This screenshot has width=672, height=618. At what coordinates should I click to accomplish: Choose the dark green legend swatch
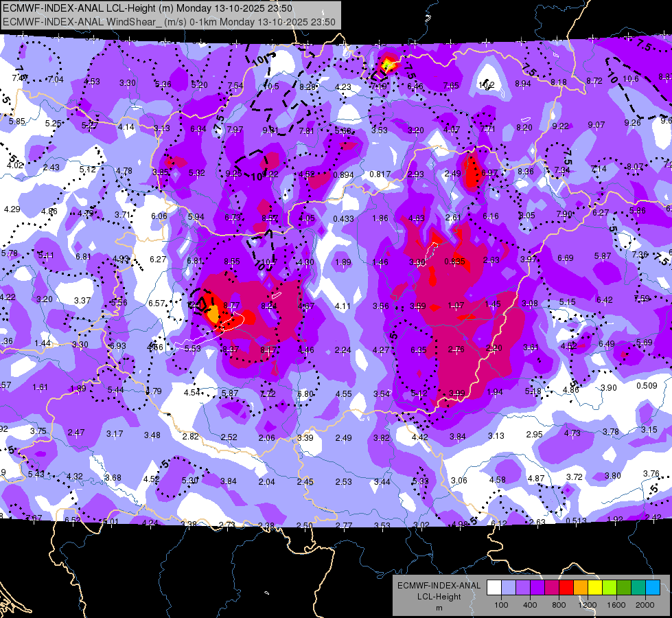click(x=623, y=587)
